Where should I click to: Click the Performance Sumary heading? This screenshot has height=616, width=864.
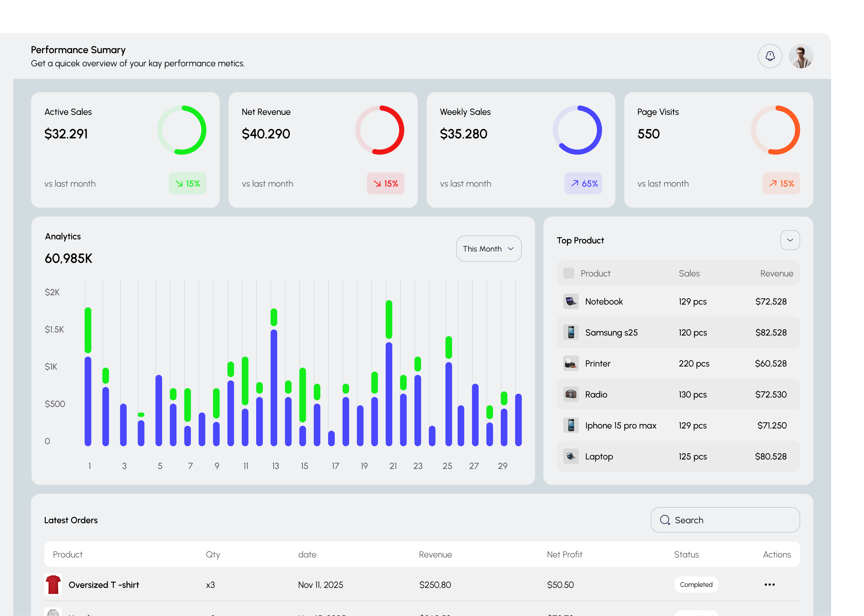(x=78, y=50)
